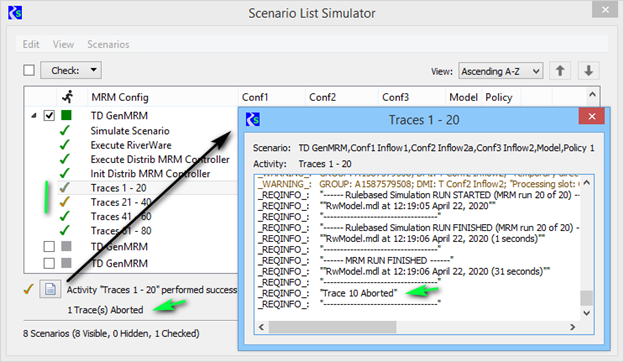Open the Scenarios menu

coord(108,44)
